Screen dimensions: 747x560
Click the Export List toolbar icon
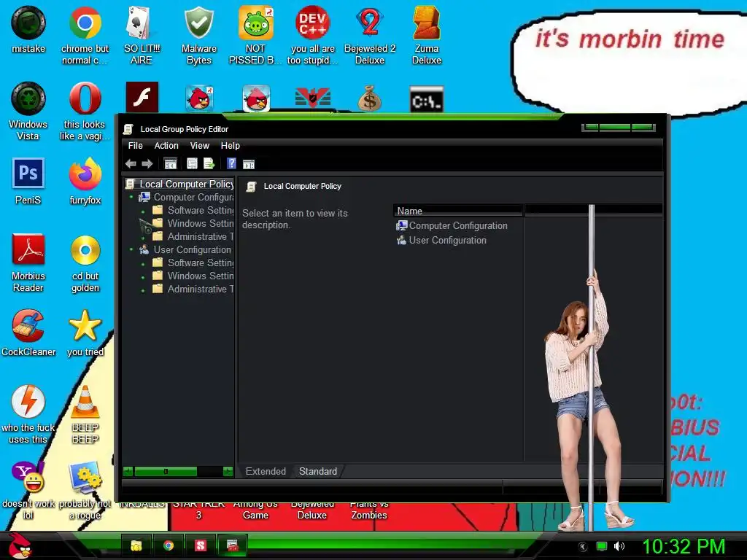tap(209, 164)
